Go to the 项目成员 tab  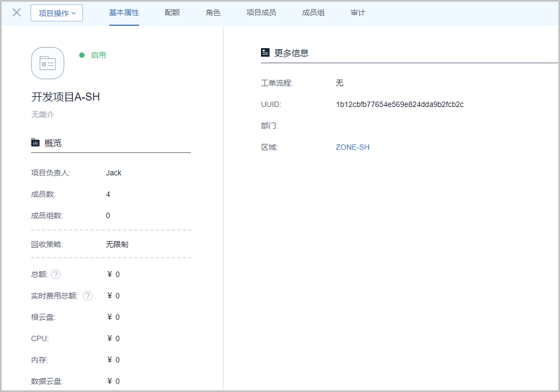pyautogui.click(x=261, y=12)
